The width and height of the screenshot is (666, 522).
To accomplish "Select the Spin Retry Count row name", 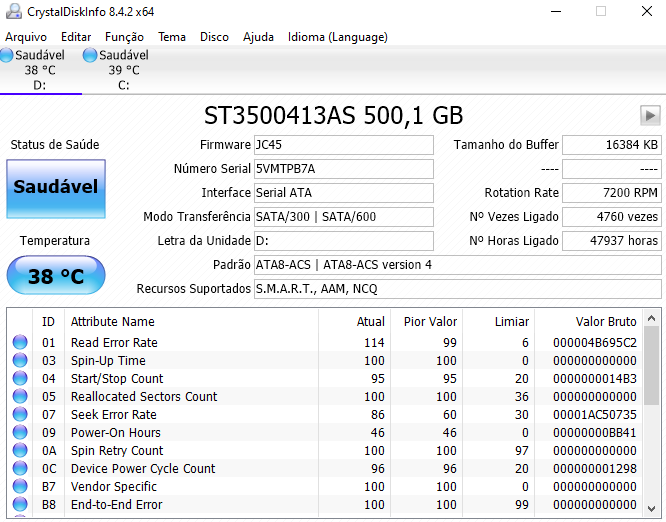I will click(x=117, y=450).
